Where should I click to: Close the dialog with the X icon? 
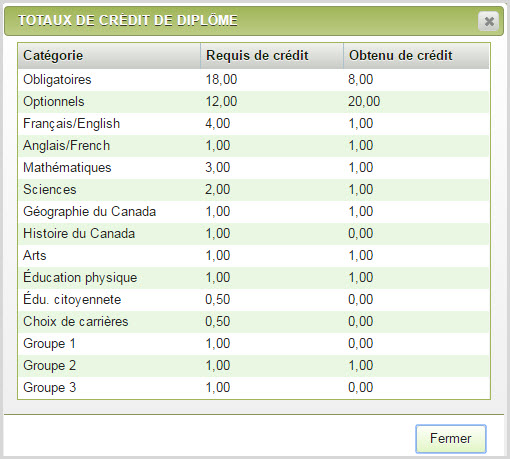[489, 21]
